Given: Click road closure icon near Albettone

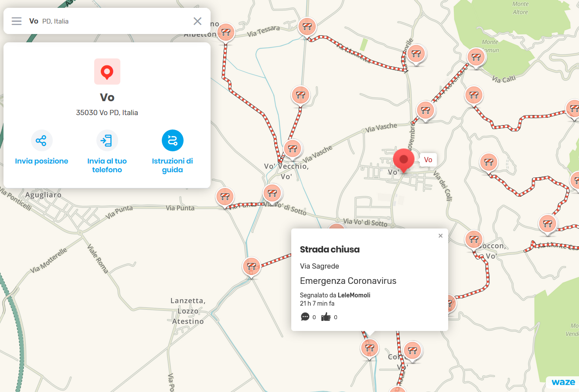Looking at the screenshot, I should (226, 33).
